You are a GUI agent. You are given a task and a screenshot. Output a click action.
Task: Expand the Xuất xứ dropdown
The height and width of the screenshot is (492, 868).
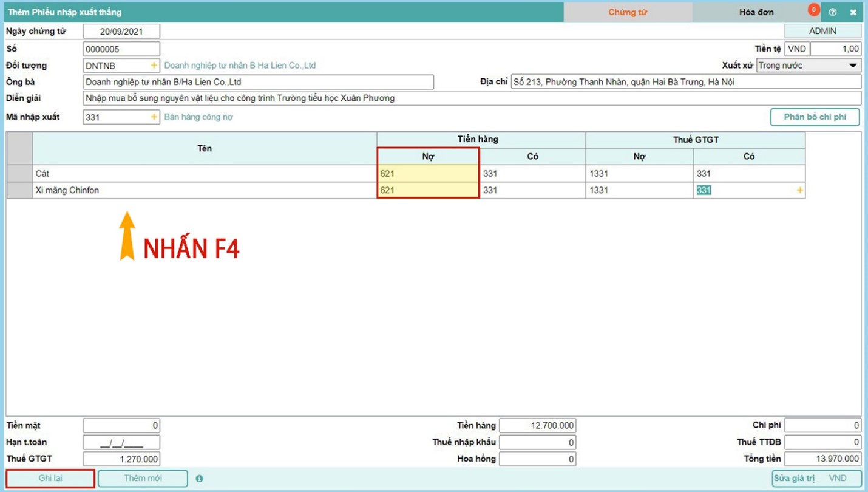852,66
